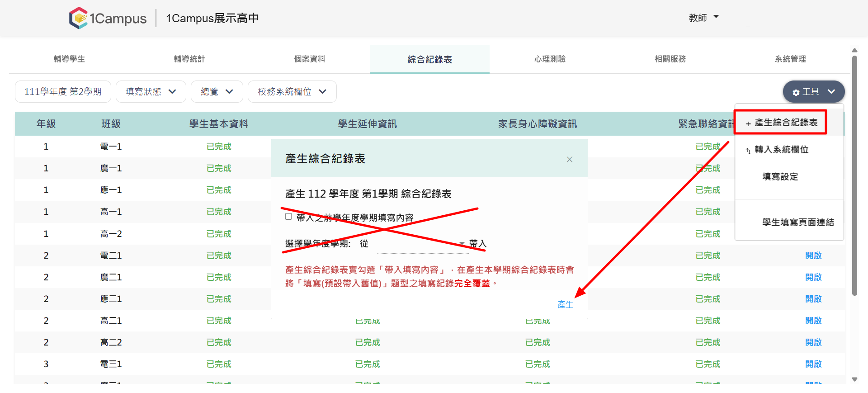Click 開啟 link for class 高二2
The width and height of the screenshot is (868, 393).
[813, 342]
